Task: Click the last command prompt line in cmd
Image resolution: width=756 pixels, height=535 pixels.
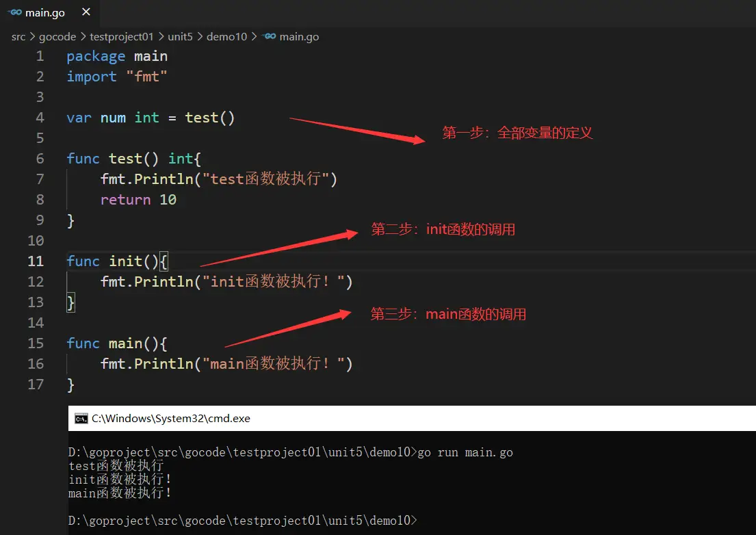Action: (242, 521)
